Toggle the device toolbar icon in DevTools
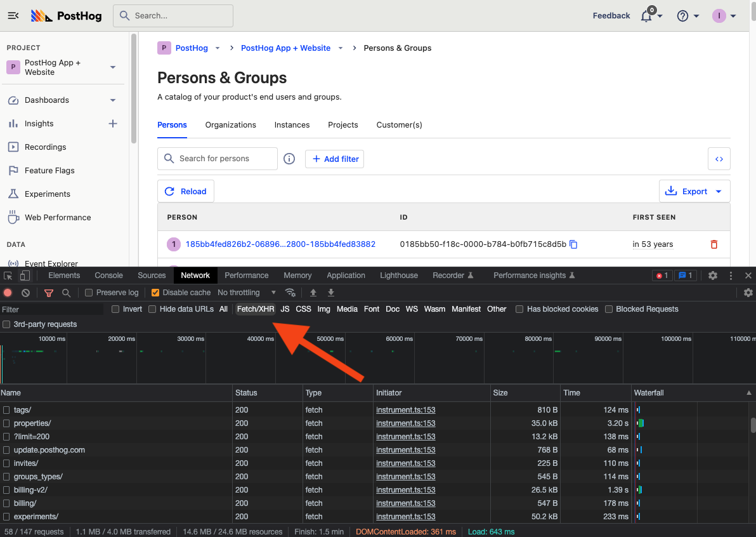This screenshot has width=756, height=537. click(x=25, y=275)
